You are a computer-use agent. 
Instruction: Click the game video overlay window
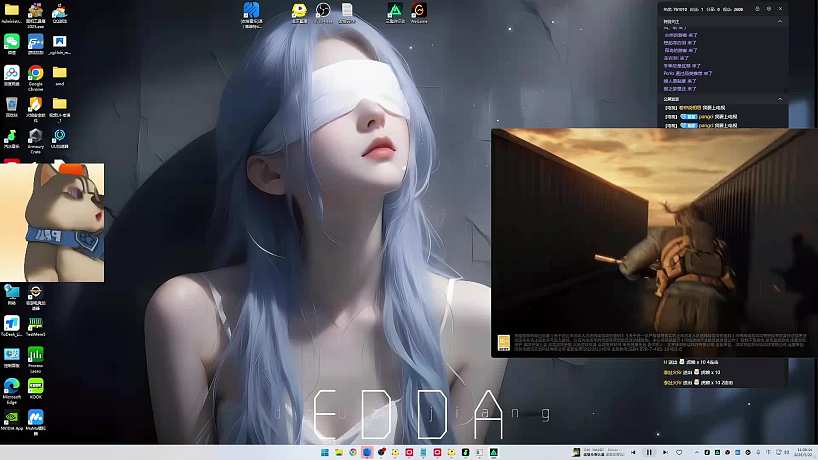coord(654,243)
